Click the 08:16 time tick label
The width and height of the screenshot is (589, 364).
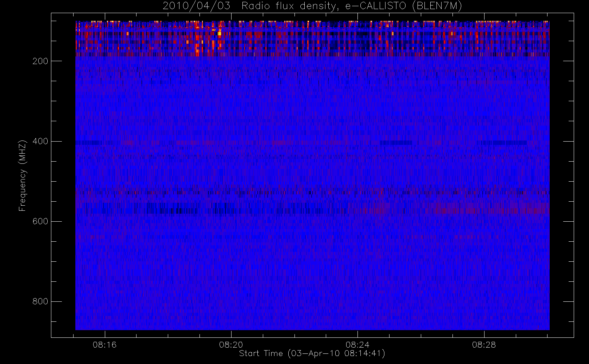105,345
